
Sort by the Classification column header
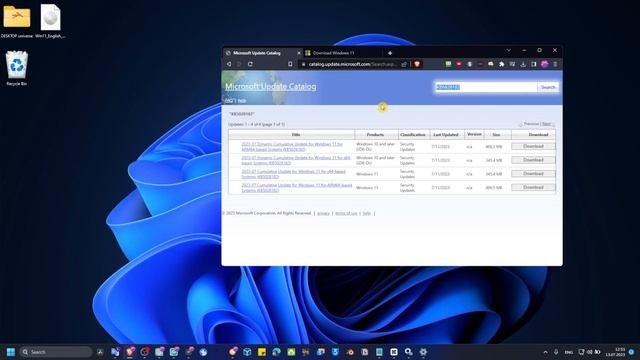pyautogui.click(x=413, y=135)
